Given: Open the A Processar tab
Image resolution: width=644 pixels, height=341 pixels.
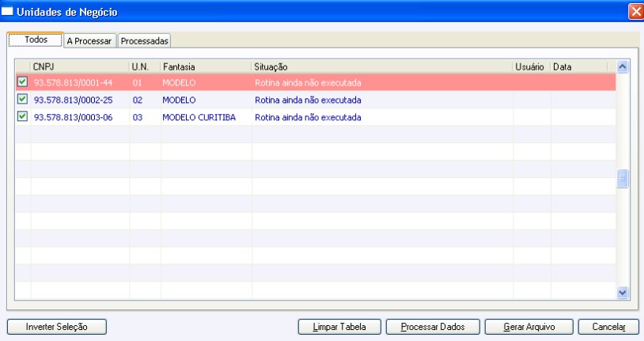Looking at the screenshot, I should pos(89,41).
